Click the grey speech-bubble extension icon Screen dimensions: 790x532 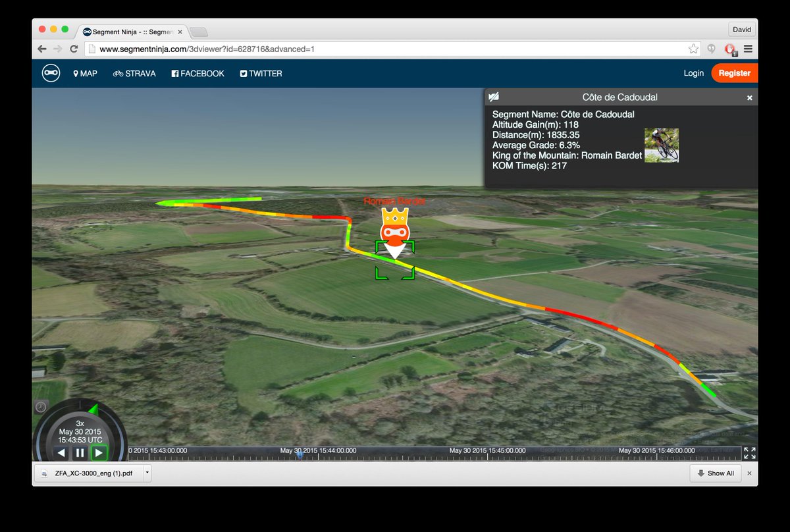pyautogui.click(x=712, y=48)
